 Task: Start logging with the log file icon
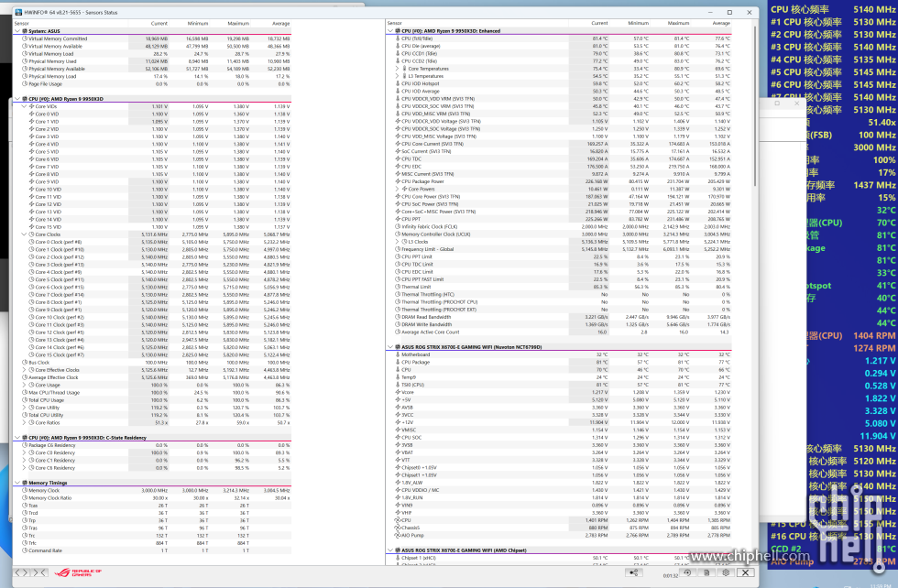pos(706,572)
